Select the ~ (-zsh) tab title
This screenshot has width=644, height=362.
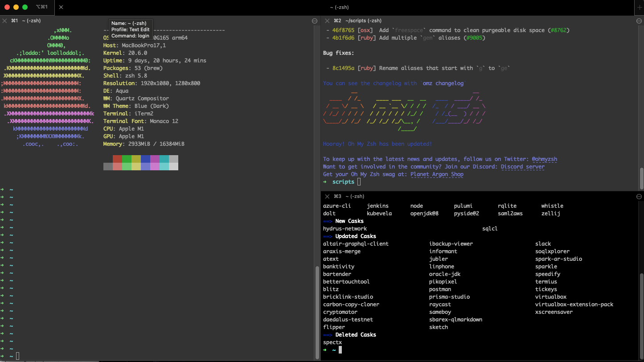click(x=339, y=7)
